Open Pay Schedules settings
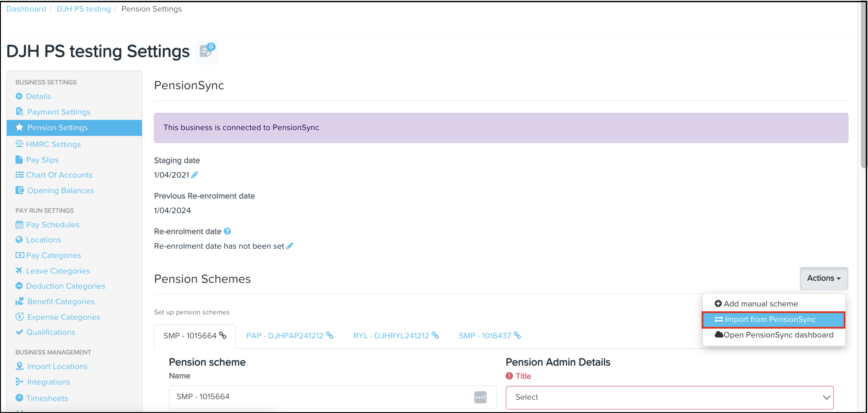Viewport: 868px width, 413px height. coord(52,225)
